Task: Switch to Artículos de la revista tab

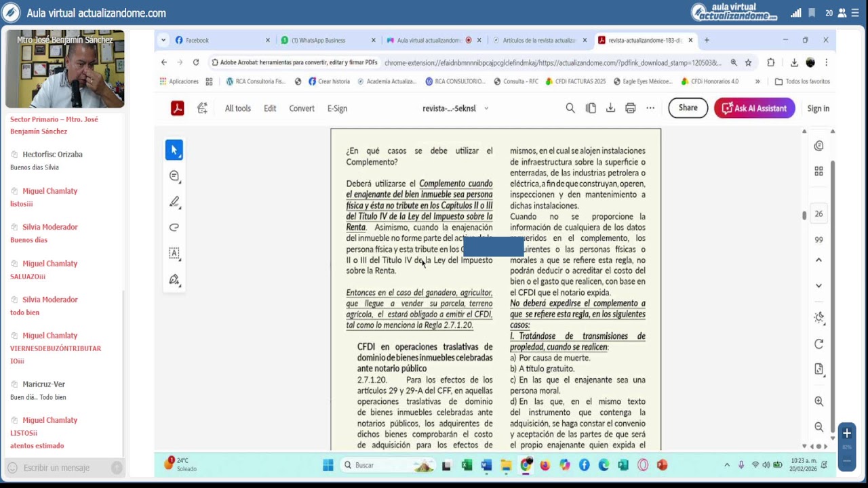Action: click(x=538, y=40)
